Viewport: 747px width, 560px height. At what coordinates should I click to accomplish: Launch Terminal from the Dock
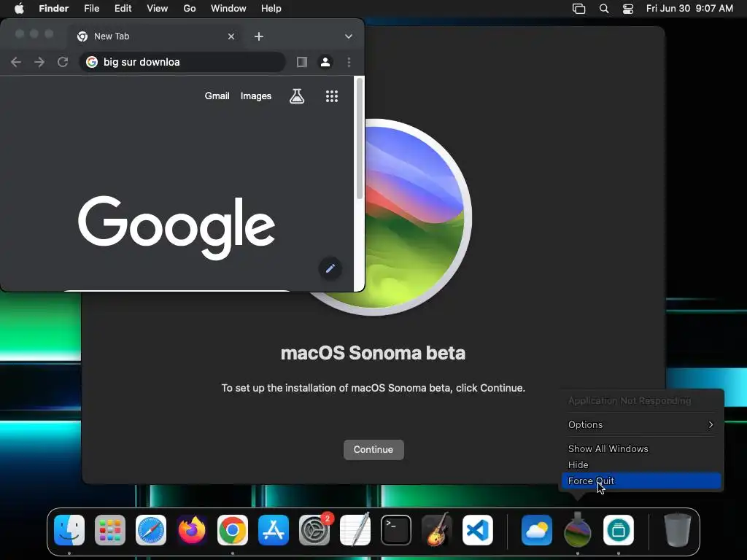coord(396,530)
